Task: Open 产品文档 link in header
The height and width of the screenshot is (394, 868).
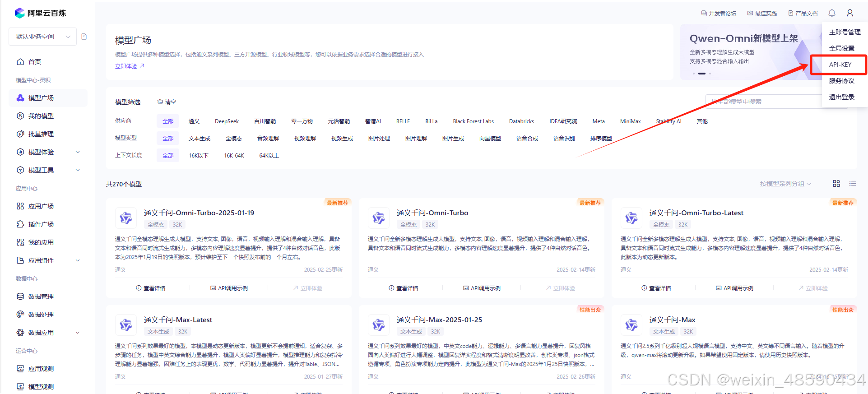Action: (x=803, y=14)
